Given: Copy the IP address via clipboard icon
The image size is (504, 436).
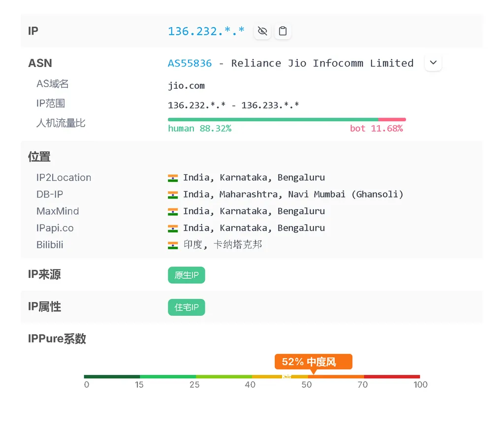Looking at the screenshot, I should 283,31.
